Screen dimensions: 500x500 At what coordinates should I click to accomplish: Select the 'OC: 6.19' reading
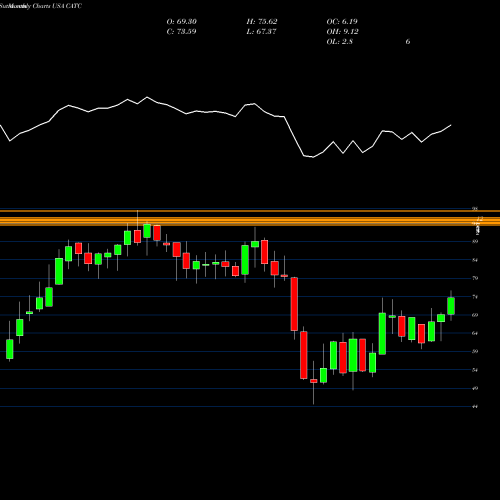coord(342,22)
